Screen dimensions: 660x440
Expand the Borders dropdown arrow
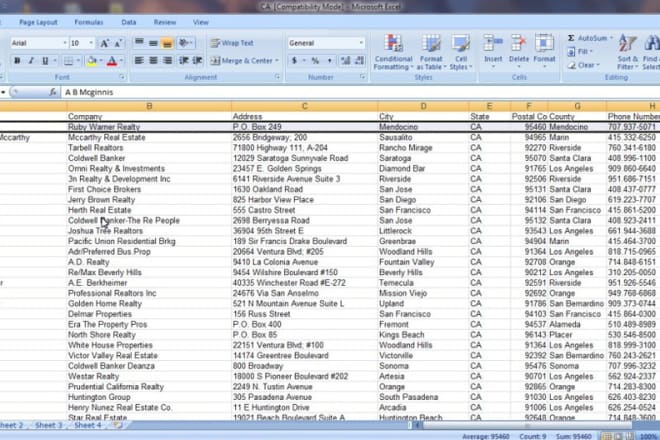point(77,61)
